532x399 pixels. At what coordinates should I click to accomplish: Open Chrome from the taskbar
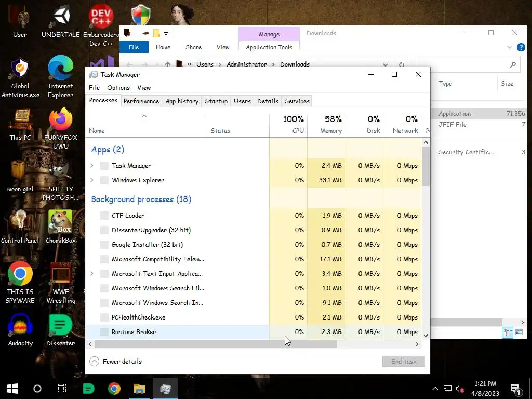tap(114, 389)
